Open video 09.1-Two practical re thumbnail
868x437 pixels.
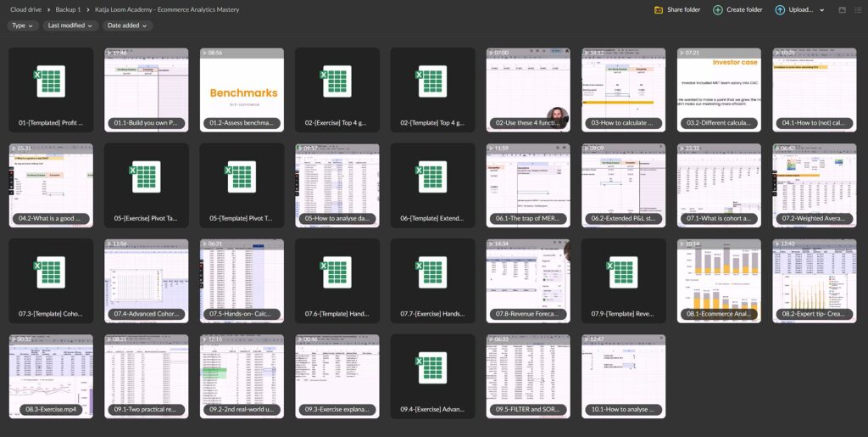coord(146,376)
